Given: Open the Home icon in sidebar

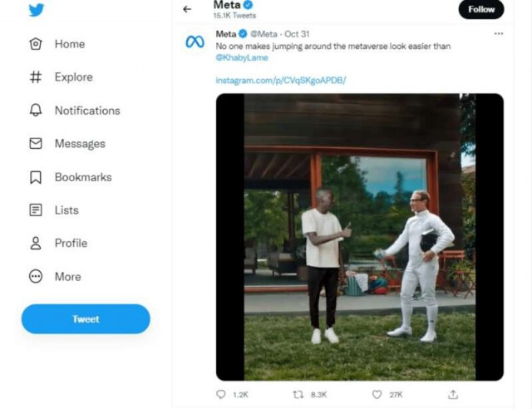Looking at the screenshot, I should [x=36, y=44].
